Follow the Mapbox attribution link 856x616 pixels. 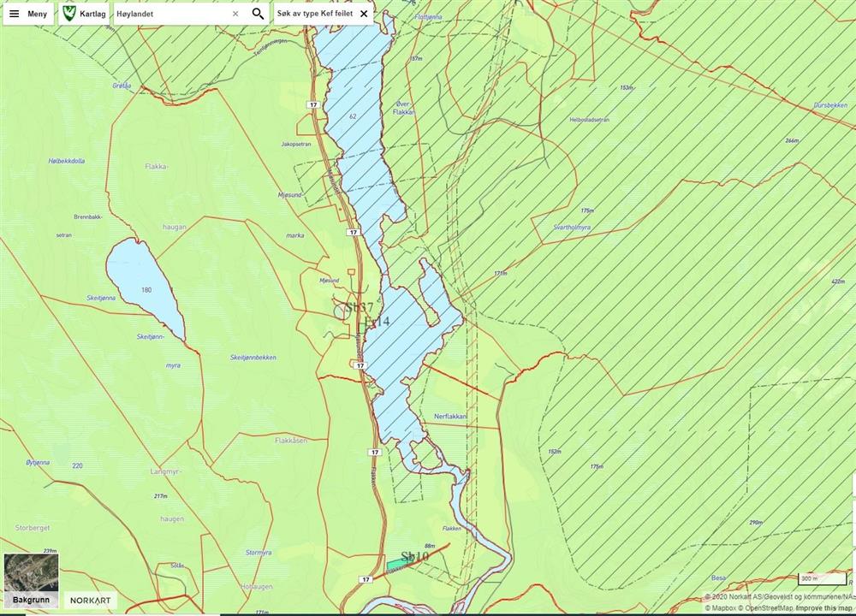tap(724, 607)
